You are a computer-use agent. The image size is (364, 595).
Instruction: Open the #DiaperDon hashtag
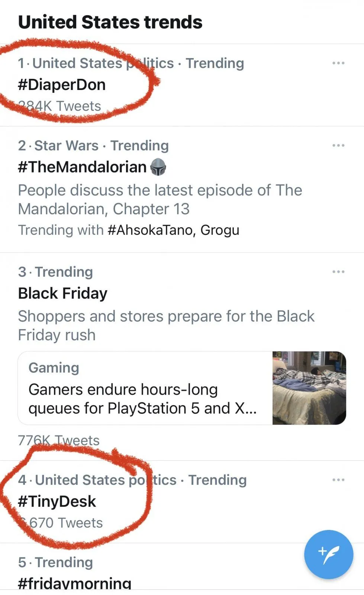pyautogui.click(x=62, y=85)
